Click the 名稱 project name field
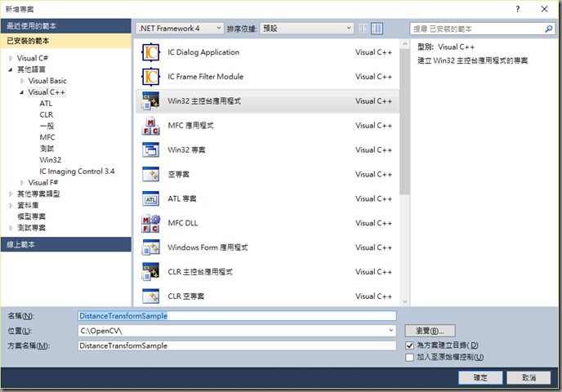The height and width of the screenshot is (392, 562). coord(237,316)
